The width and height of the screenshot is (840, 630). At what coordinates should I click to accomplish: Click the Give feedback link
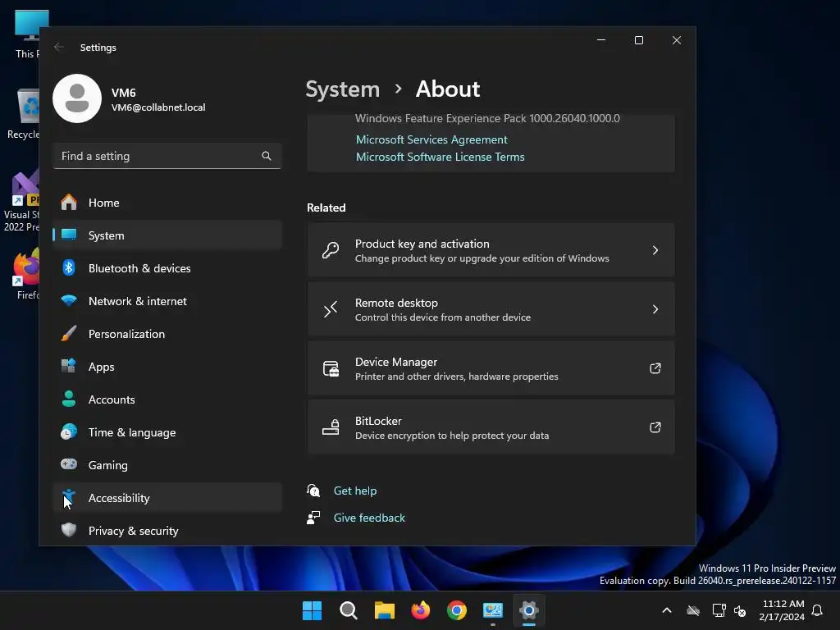369,518
